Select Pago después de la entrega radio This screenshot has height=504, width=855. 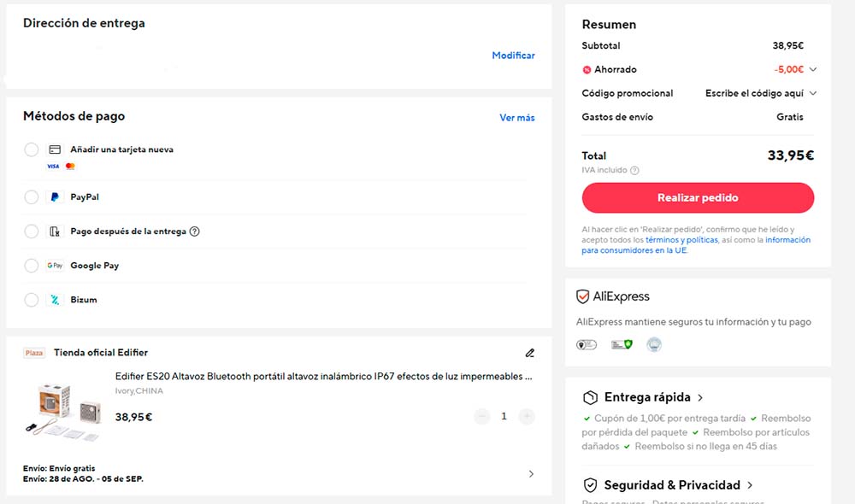32,231
